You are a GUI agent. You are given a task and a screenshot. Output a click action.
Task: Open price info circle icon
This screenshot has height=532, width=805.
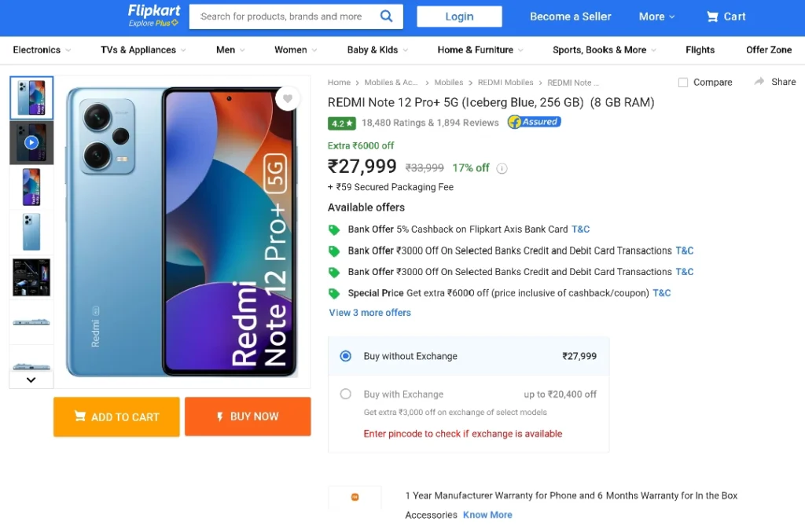click(x=502, y=168)
